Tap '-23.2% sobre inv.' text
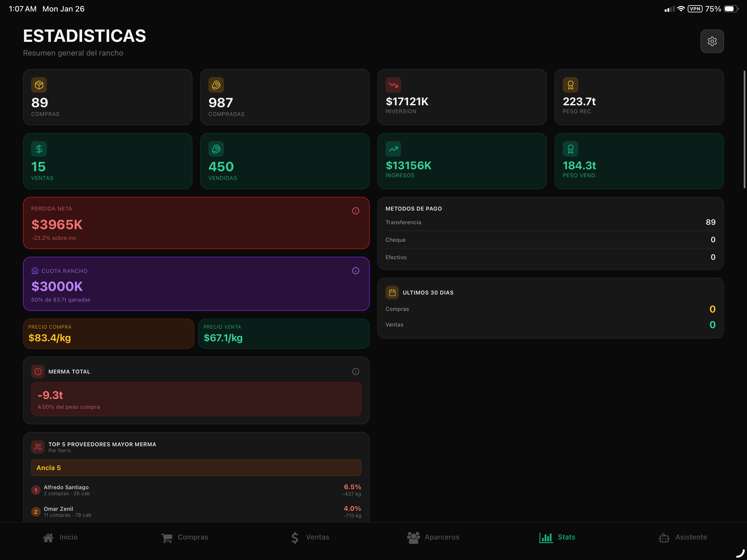This screenshot has height=560, width=747. pos(54,238)
